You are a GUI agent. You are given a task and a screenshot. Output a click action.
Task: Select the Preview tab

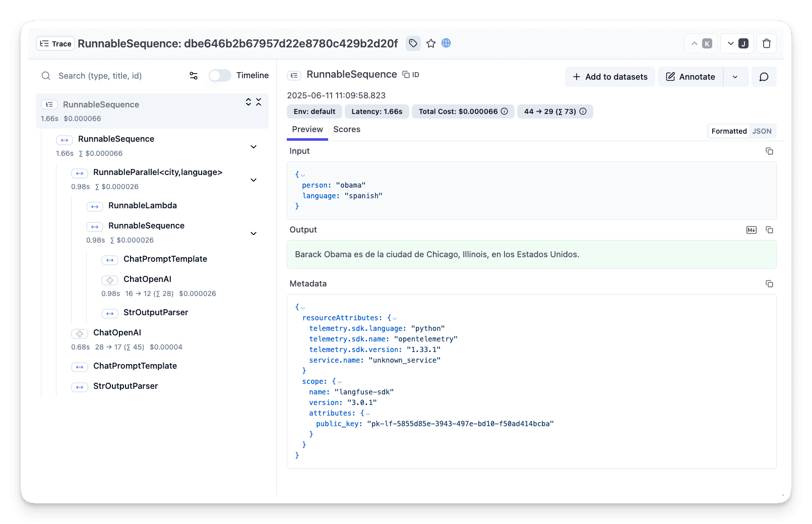click(x=307, y=130)
